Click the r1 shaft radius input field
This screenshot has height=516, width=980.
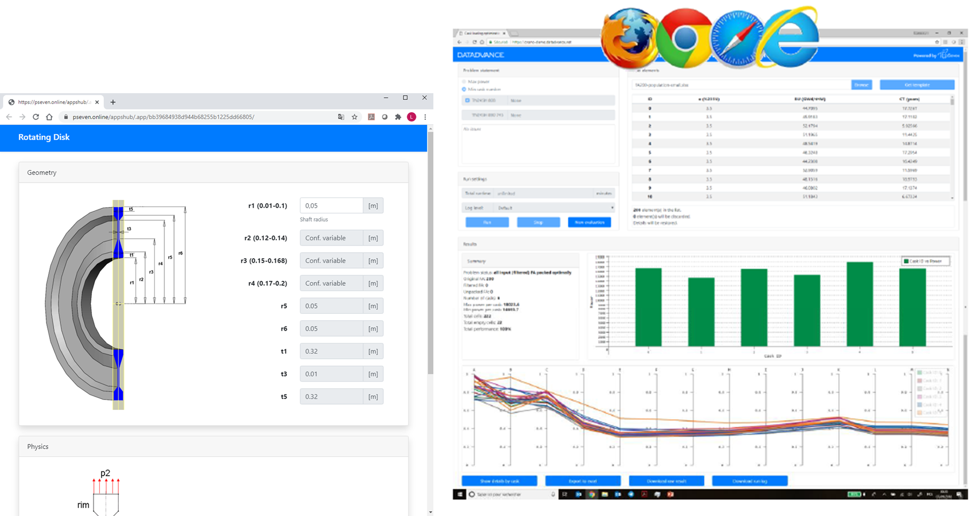click(331, 206)
